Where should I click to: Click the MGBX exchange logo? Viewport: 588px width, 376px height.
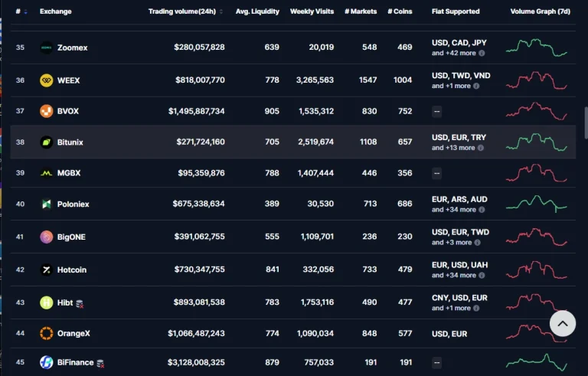pos(47,173)
